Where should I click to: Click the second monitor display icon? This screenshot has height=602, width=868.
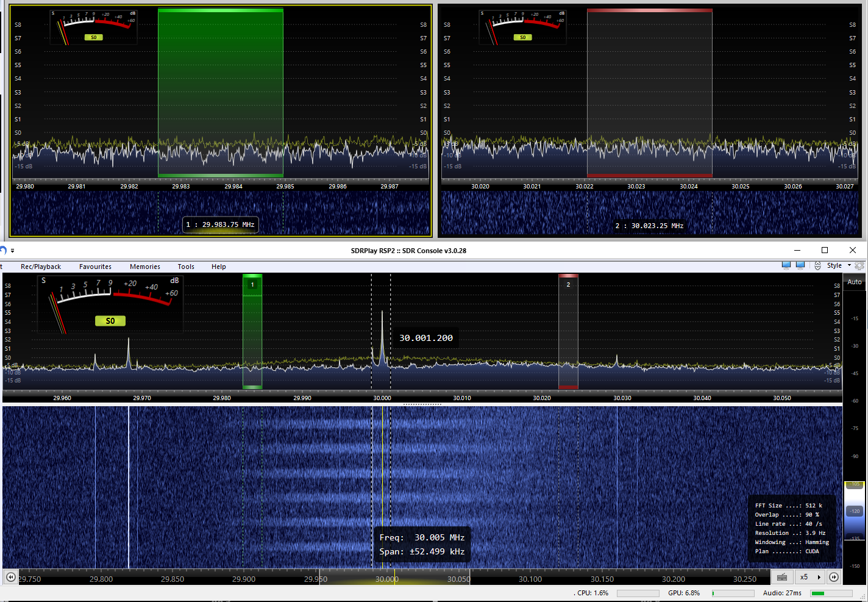pyautogui.click(x=800, y=265)
